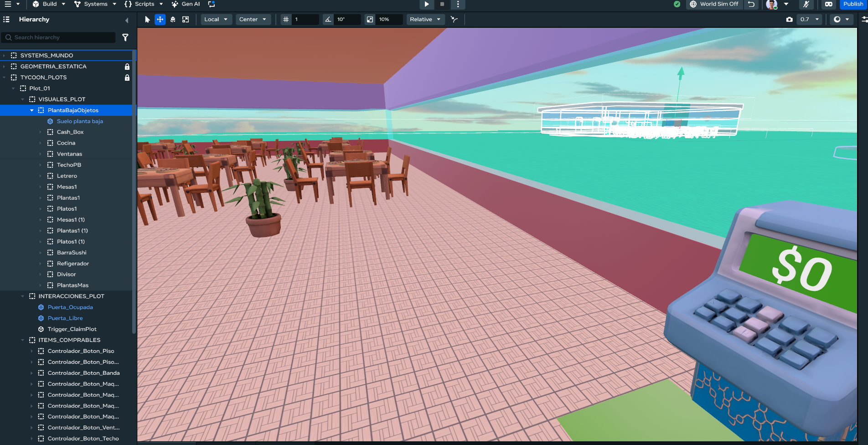Open the Scripts menu
This screenshot has height=445, width=868.
click(144, 4)
